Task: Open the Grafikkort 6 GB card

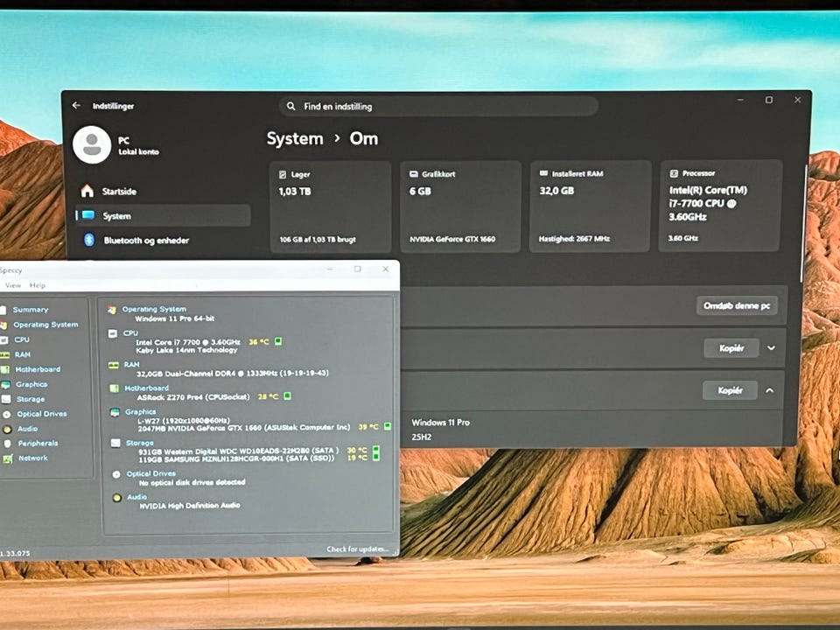Action: (x=461, y=206)
